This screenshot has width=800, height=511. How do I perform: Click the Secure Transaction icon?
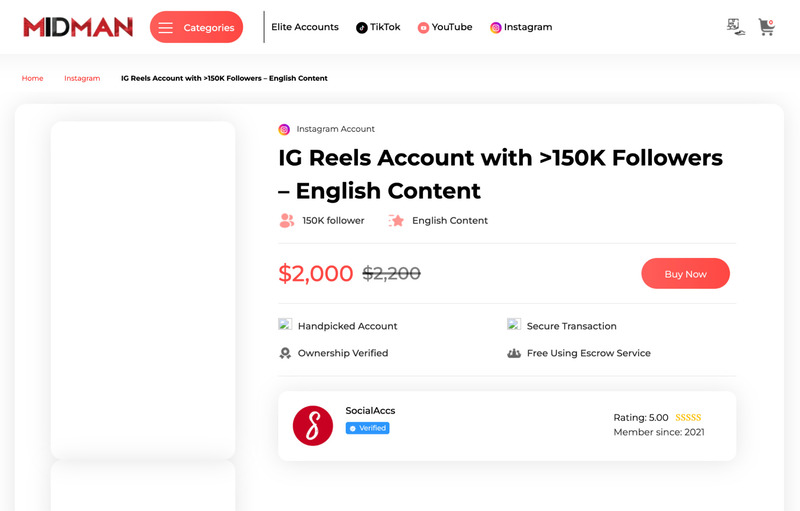[514, 325]
